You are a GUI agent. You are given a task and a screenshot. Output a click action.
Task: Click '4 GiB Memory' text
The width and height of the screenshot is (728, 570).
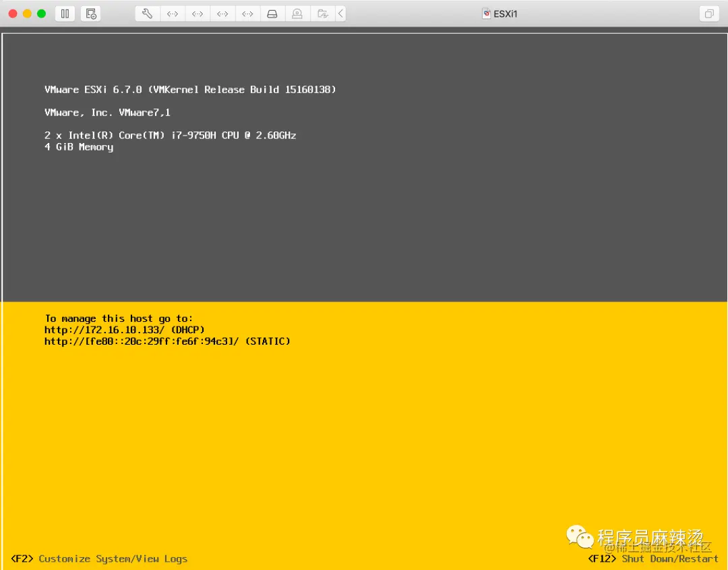coord(79,147)
